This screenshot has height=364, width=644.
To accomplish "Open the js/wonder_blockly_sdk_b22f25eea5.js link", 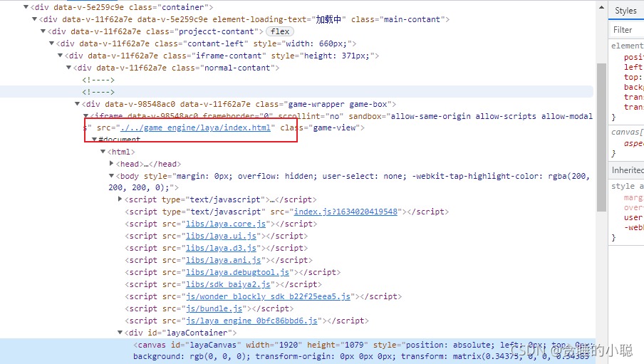I will [x=268, y=296].
